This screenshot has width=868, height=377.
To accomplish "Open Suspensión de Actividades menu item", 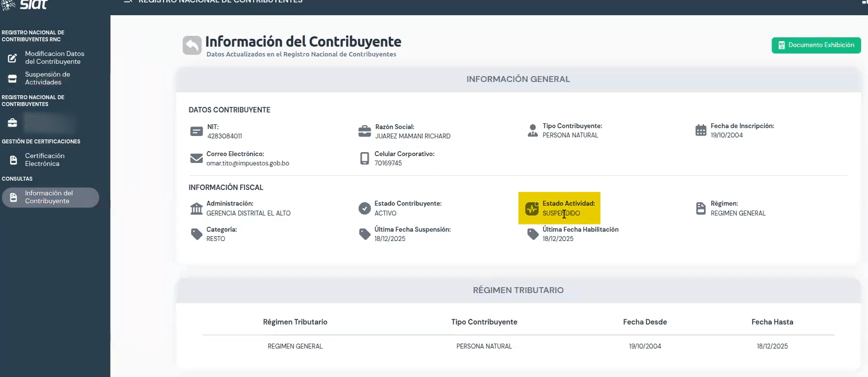I will tap(47, 79).
